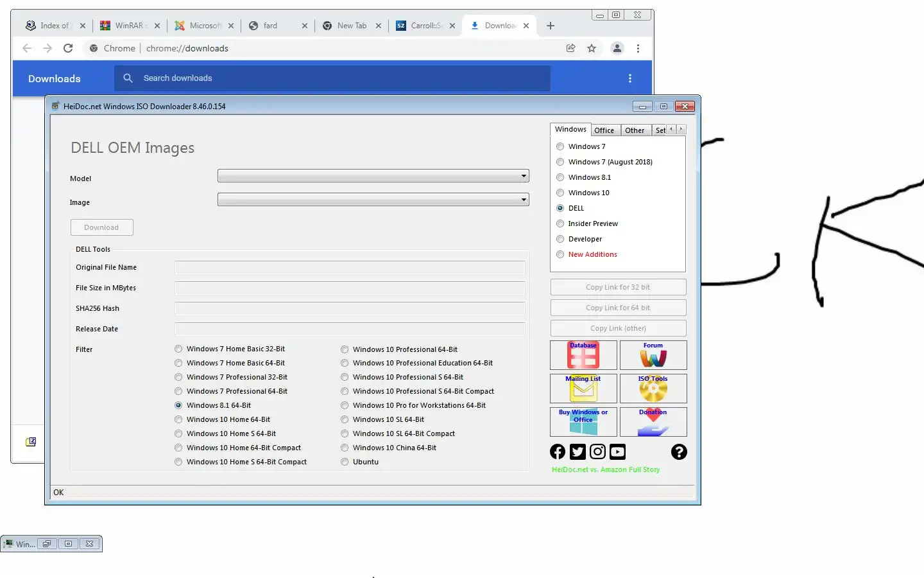This screenshot has width=924, height=578.
Task: Click the Downloads search magnifier icon
Action: pos(128,78)
